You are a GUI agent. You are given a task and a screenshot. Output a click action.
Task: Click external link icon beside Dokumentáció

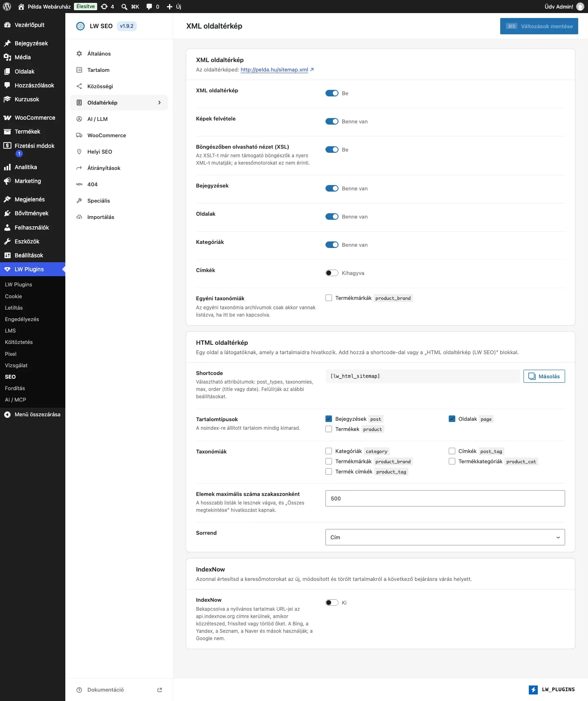click(x=160, y=690)
